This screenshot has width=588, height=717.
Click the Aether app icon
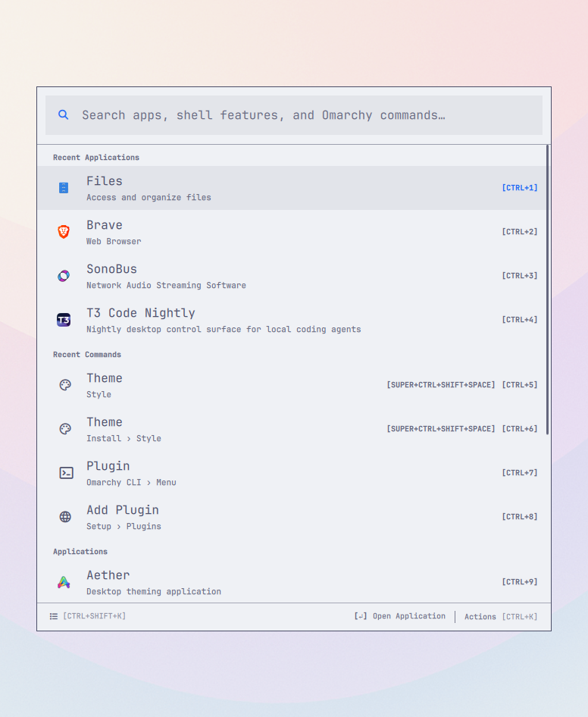64,582
